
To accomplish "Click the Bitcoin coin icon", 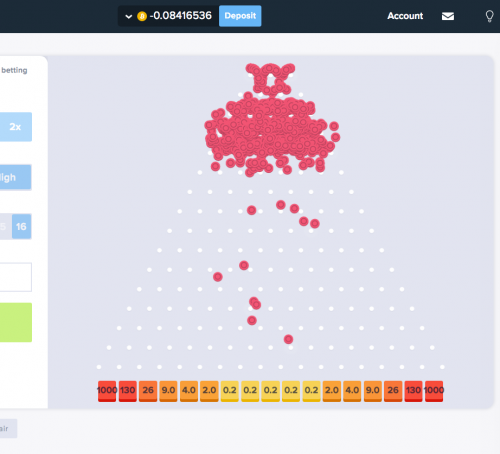I will point(142,16).
